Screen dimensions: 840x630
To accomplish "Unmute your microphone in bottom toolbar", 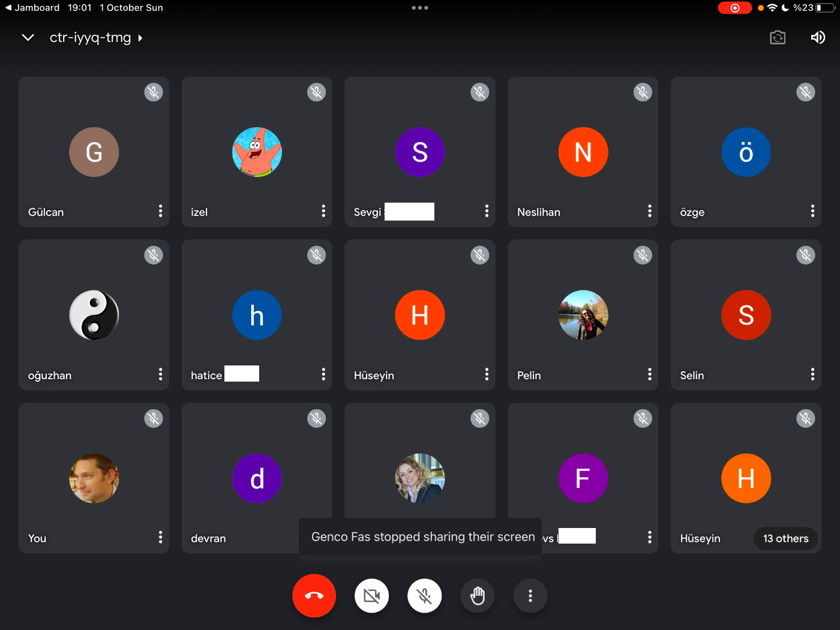I will click(424, 596).
